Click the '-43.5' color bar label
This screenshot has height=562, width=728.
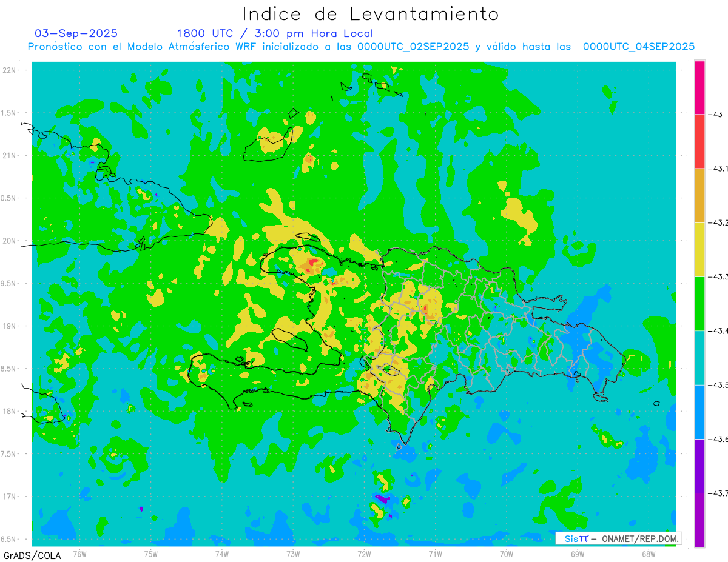[x=718, y=385]
